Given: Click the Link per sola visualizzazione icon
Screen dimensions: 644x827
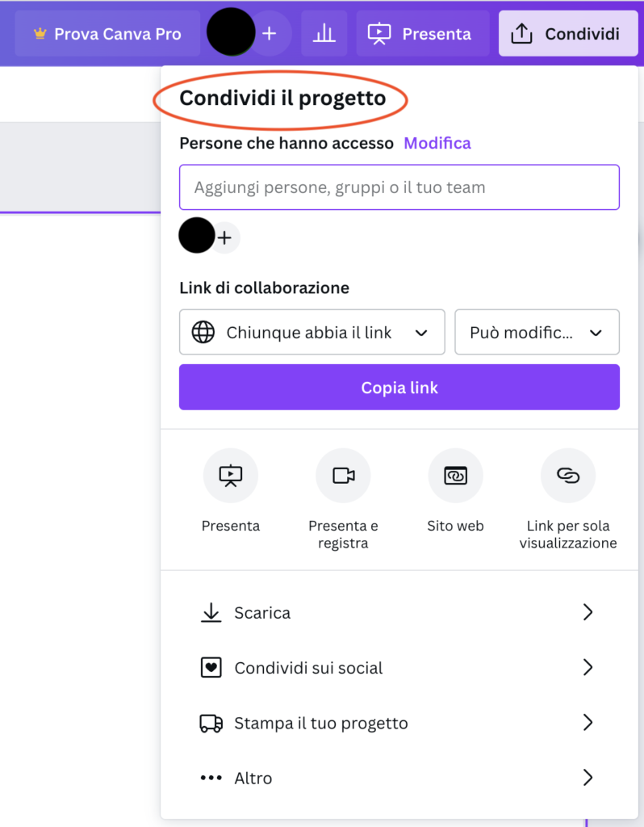Looking at the screenshot, I should [x=568, y=476].
